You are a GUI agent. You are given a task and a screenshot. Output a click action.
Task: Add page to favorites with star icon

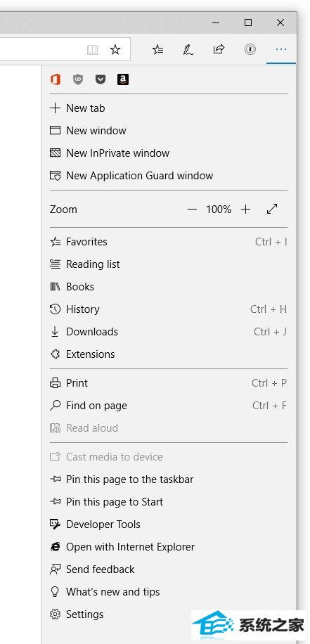click(115, 50)
